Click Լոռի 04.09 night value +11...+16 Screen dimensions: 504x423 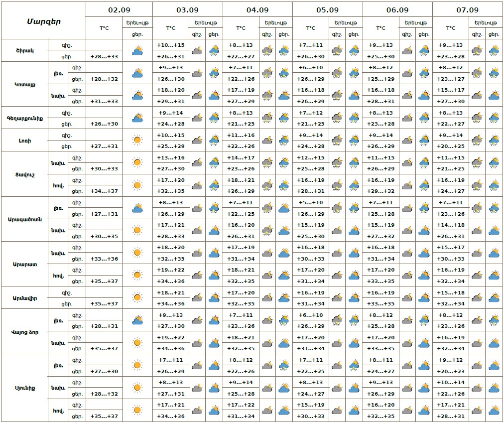(x=241, y=136)
